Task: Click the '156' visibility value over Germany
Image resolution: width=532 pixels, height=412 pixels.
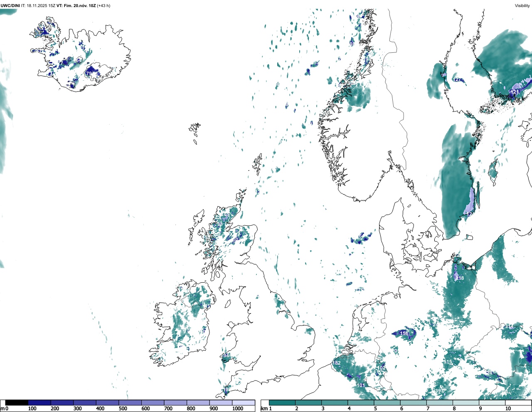Action: (x=404, y=333)
